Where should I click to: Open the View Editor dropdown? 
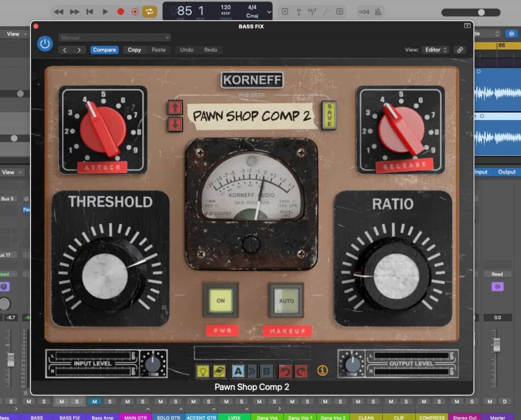coord(436,50)
